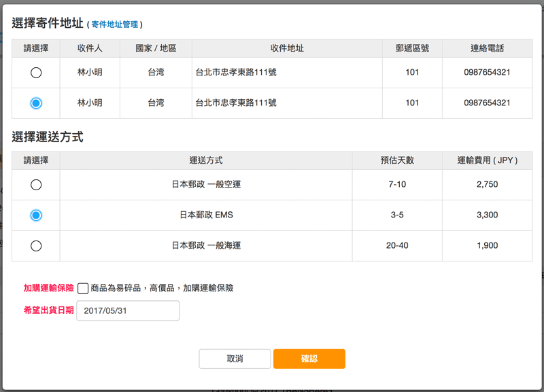Choose 日本郵政 一般空運 shipping radio button
544x392 pixels.
click(x=36, y=185)
